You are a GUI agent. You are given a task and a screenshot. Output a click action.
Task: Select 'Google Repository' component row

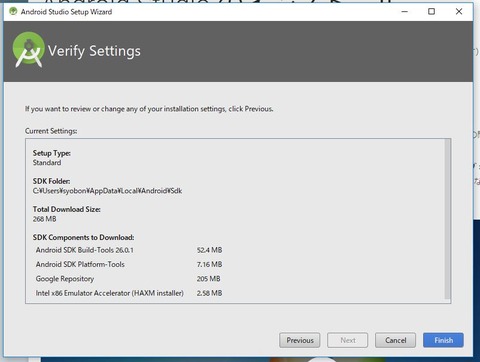(128, 279)
